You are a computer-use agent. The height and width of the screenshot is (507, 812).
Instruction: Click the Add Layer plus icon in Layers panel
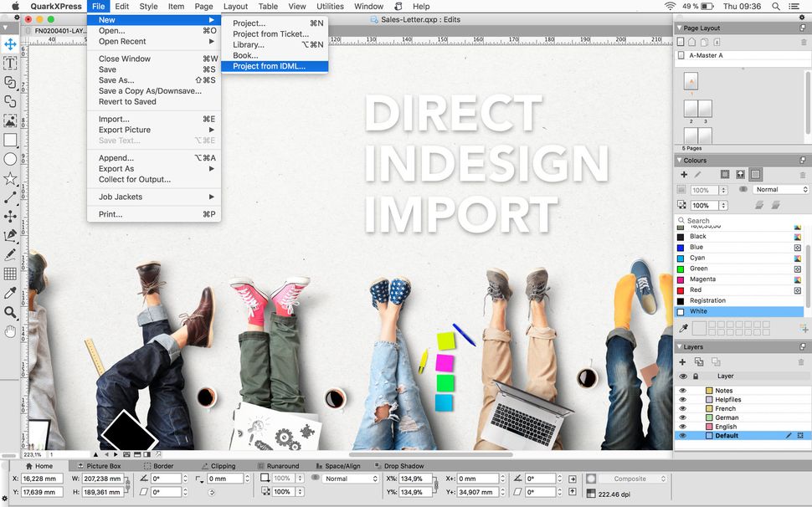[x=682, y=361]
